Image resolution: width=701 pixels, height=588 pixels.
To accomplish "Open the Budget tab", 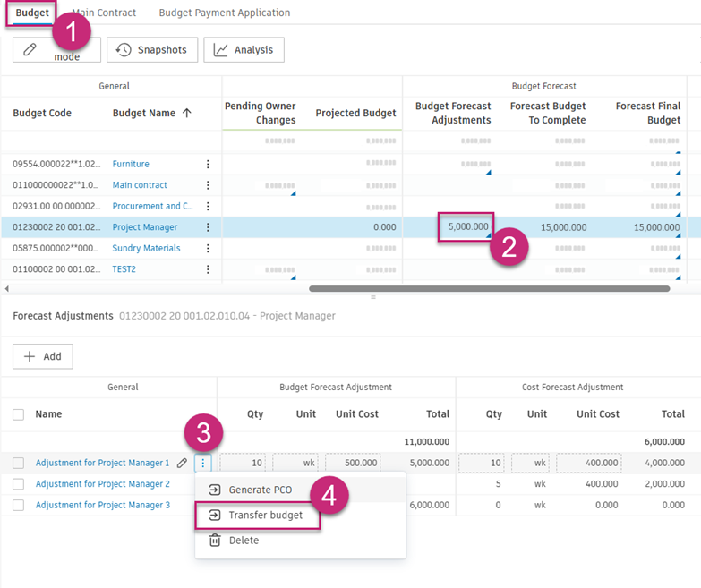I will [x=31, y=13].
